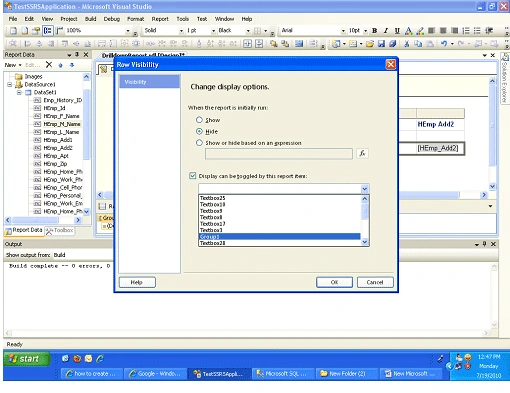Select Show or hide based on expression

point(199,143)
